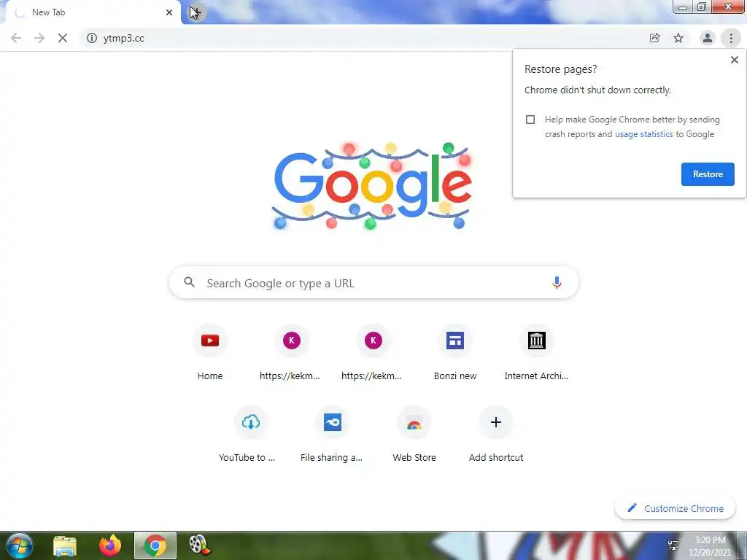Open the Internet Archi... shortcut

click(x=536, y=353)
